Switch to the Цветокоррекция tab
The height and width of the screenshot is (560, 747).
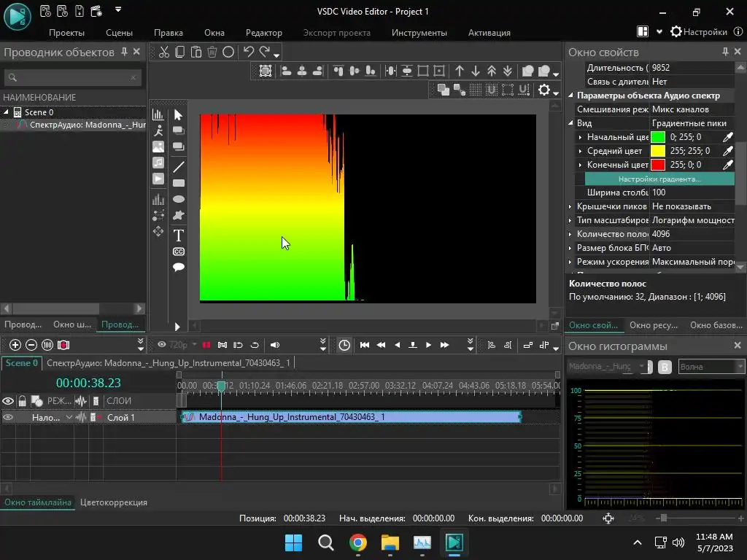tap(114, 502)
